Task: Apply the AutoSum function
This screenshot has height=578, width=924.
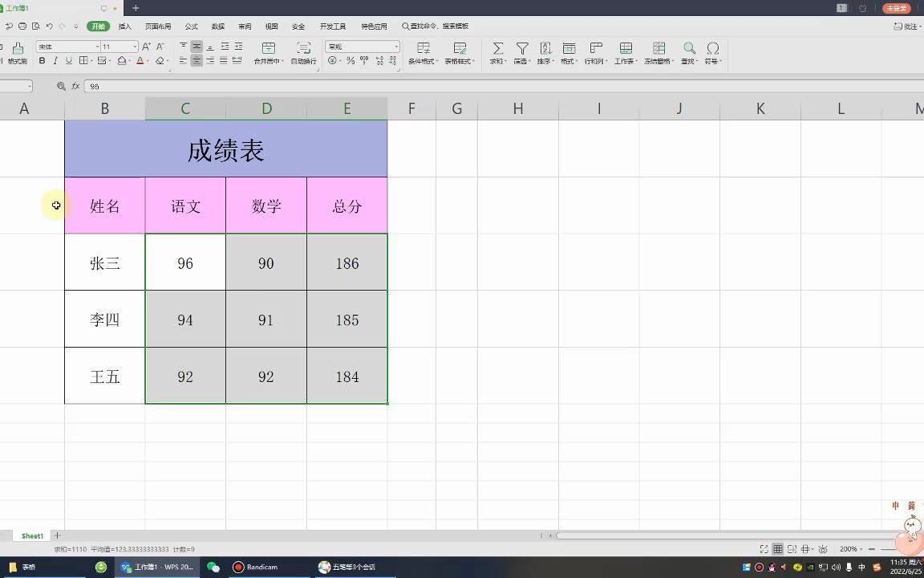Action: click(x=497, y=52)
